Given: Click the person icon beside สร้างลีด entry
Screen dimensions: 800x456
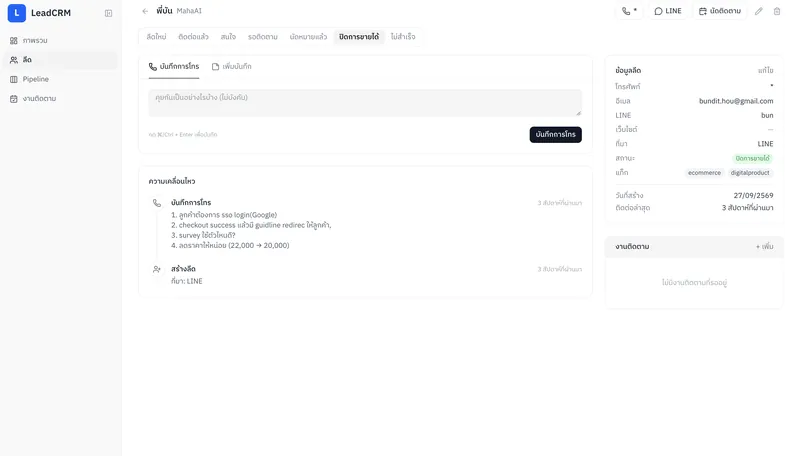Looking at the screenshot, I should pos(157,269).
